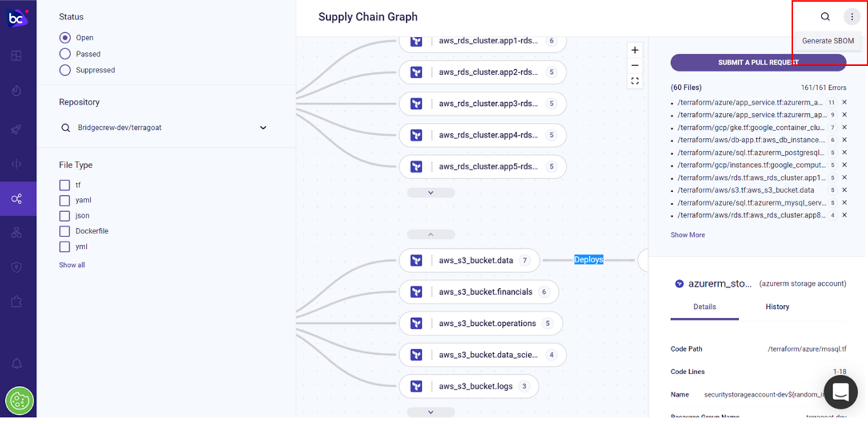Open /terraform/azure/sql.tf azurerm_postgresql file entry
The height and width of the screenshot is (424, 868).
751,153
